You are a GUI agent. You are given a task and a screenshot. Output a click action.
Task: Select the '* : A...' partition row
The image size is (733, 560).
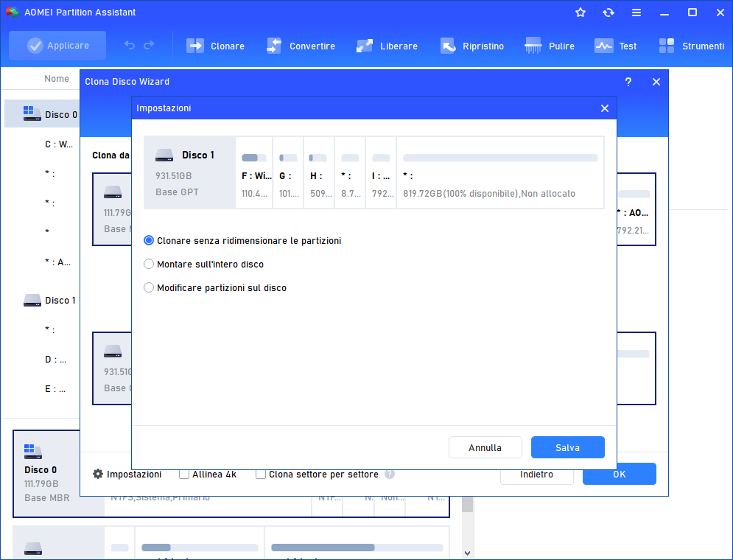(58, 262)
